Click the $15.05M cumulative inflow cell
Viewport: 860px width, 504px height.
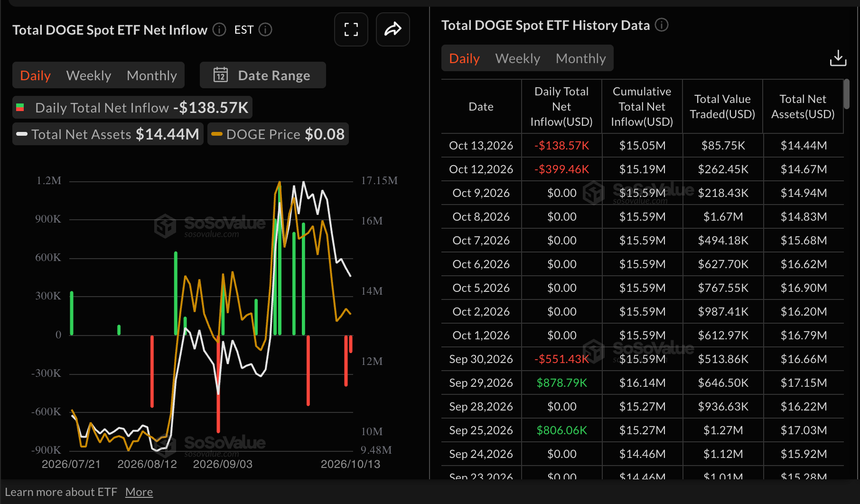point(643,146)
